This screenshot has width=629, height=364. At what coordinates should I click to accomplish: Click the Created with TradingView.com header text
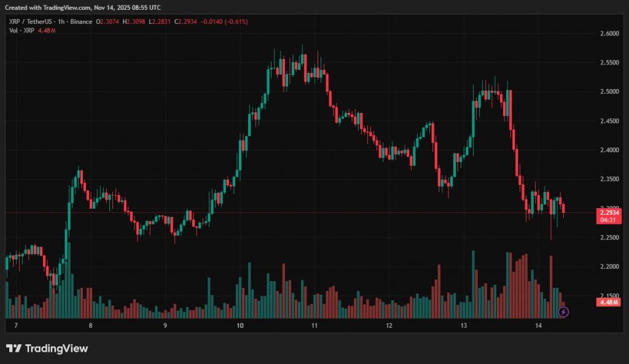pos(83,7)
